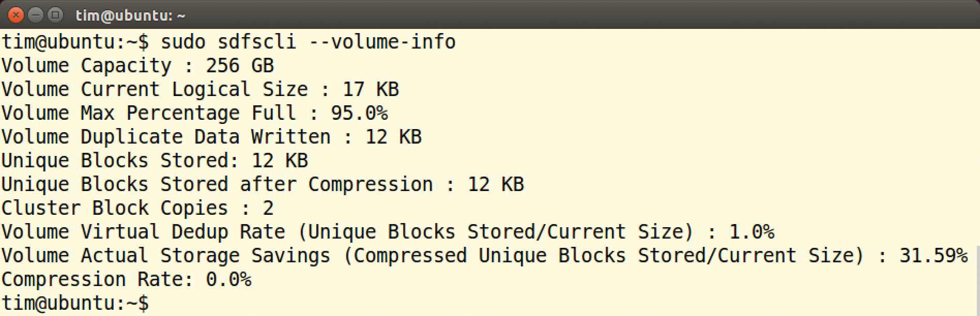Image resolution: width=980 pixels, height=316 pixels.
Task: Click the "0.0%" compression rate value
Action: tap(228, 279)
